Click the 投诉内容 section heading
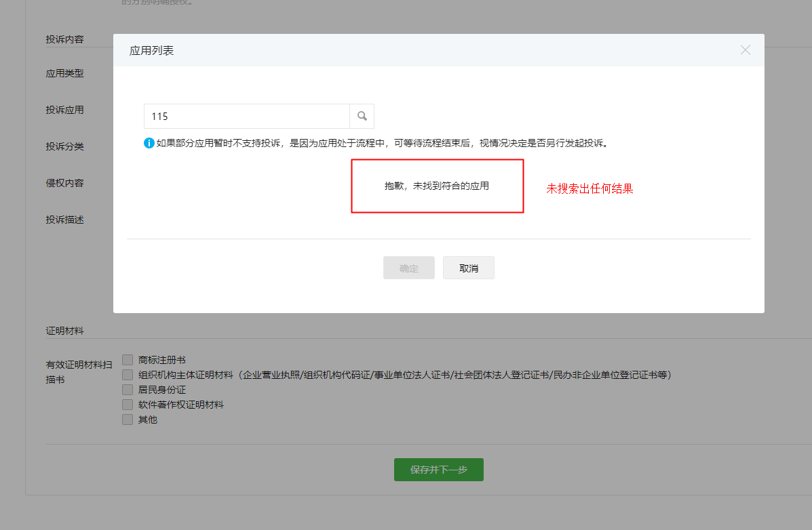This screenshot has width=812, height=530. [64, 39]
